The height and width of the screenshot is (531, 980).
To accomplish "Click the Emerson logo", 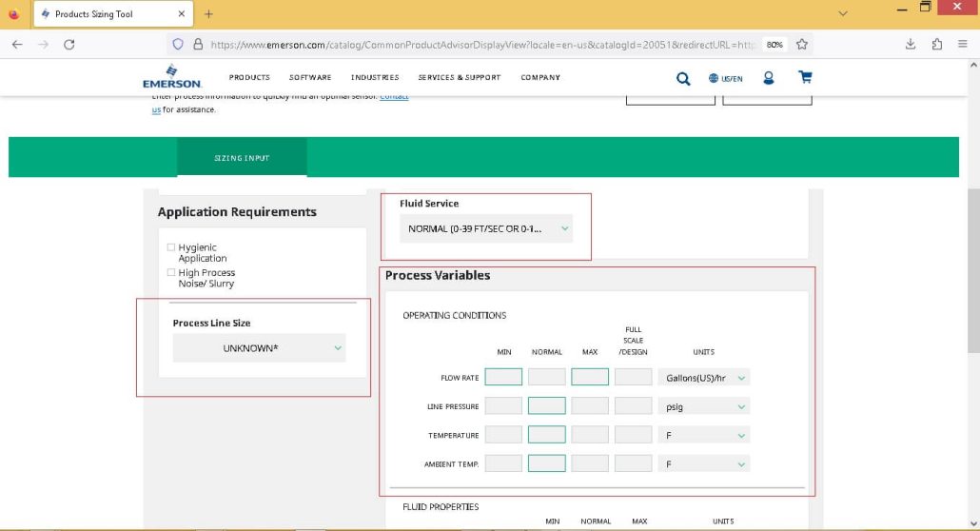I will point(171,77).
